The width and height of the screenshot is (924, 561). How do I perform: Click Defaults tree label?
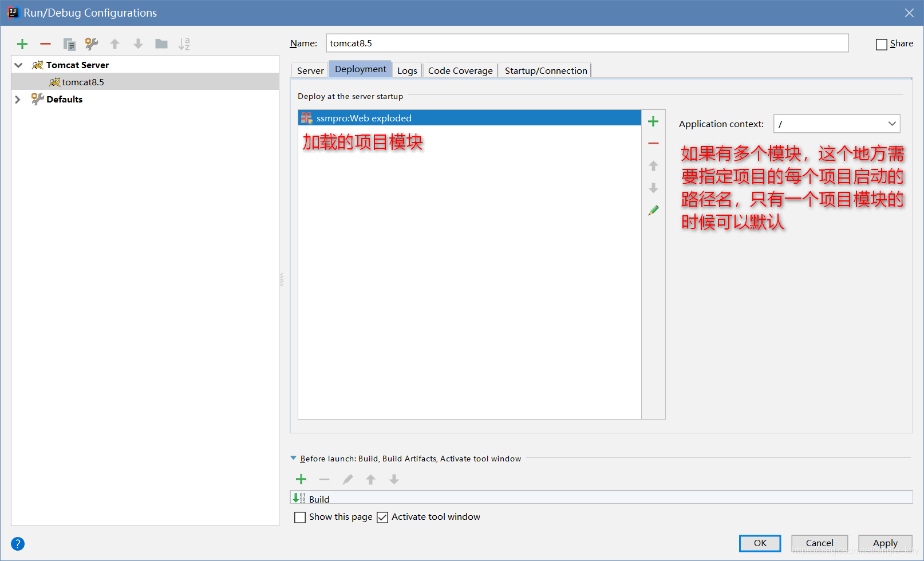tap(64, 99)
